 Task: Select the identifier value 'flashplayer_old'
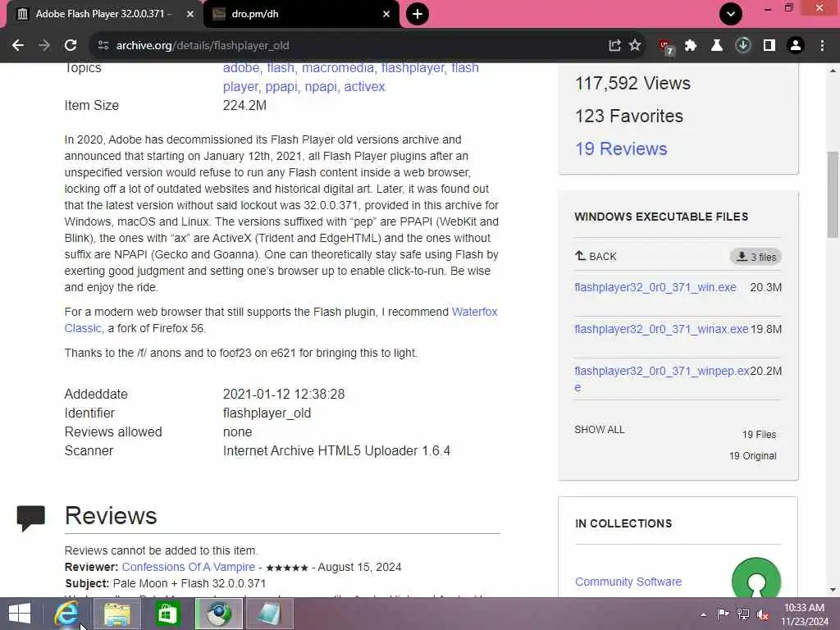click(267, 413)
